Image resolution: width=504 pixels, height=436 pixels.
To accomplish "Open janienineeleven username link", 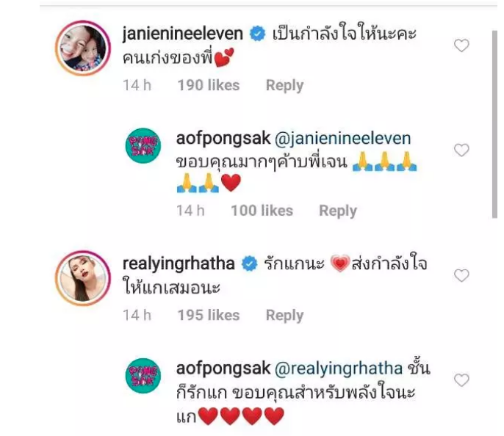I will click(x=182, y=33).
